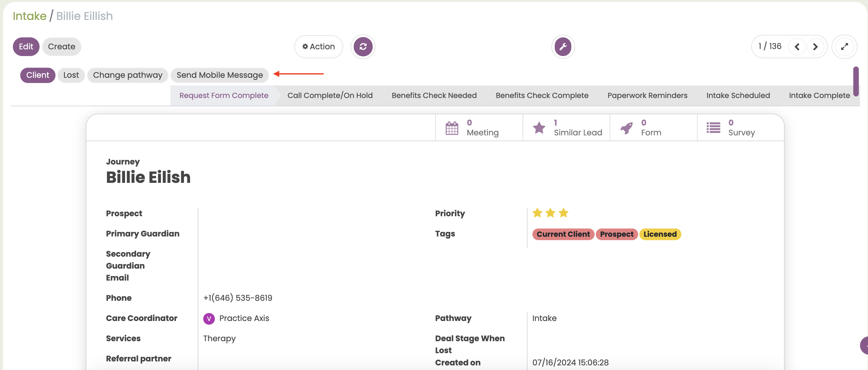Click the Licensed tag
The image size is (868, 370).
pyautogui.click(x=660, y=234)
